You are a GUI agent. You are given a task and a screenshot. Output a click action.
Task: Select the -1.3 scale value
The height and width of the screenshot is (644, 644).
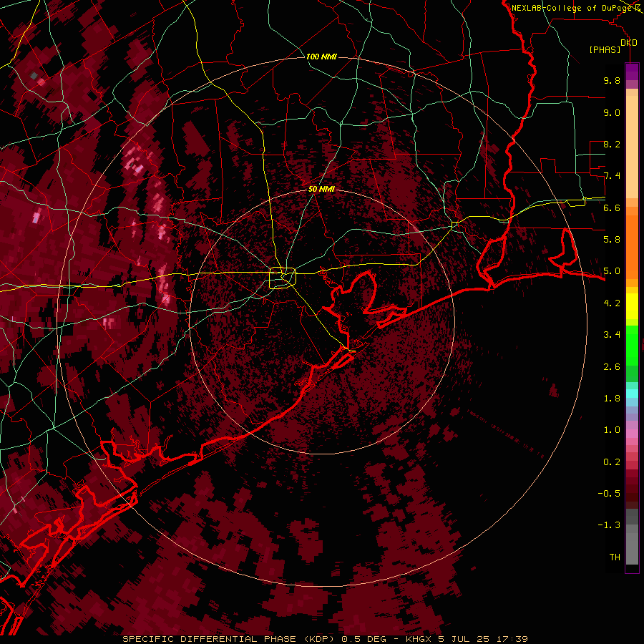[x=609, y=525]
